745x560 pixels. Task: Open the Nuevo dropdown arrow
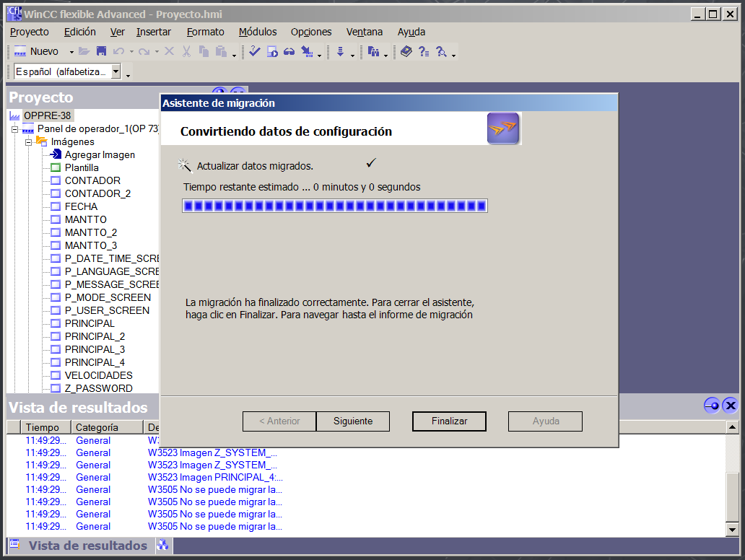coord(71,52)
